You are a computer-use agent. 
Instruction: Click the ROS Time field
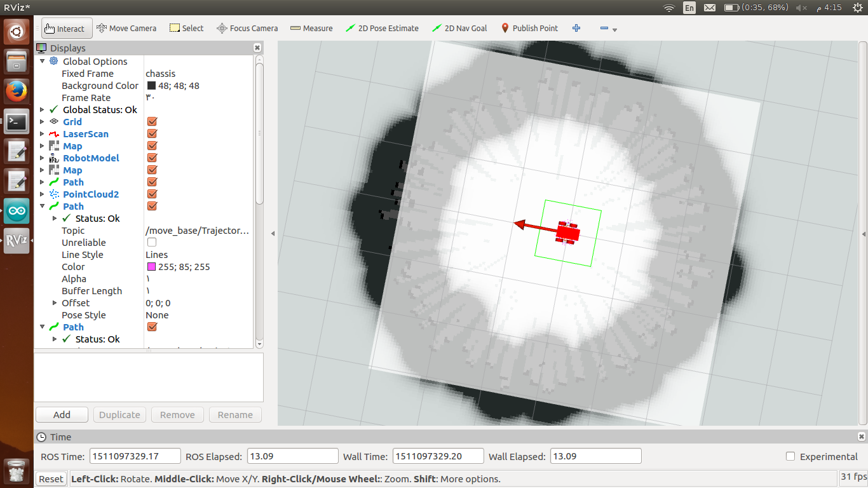(x=135, y=456)
